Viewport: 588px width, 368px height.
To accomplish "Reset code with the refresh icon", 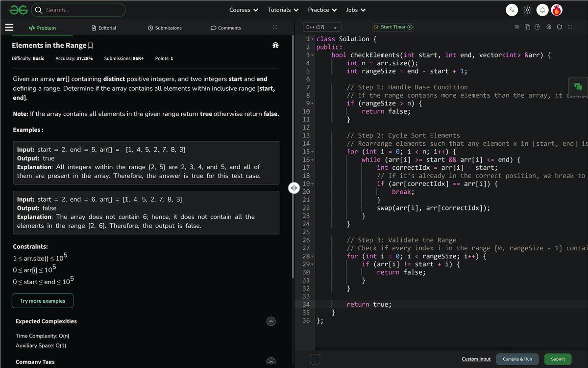I will (560, 27).
